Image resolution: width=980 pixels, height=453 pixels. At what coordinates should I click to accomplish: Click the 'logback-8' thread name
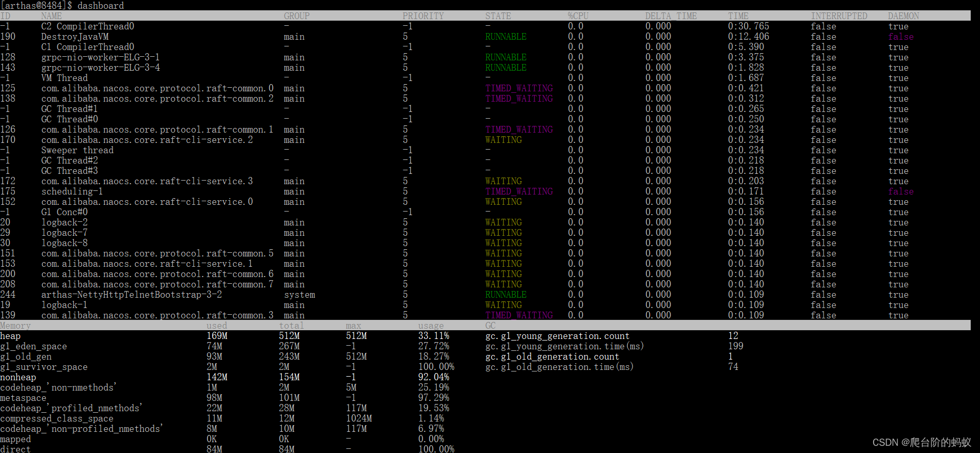pyautogui.click(x=65, y=243)
